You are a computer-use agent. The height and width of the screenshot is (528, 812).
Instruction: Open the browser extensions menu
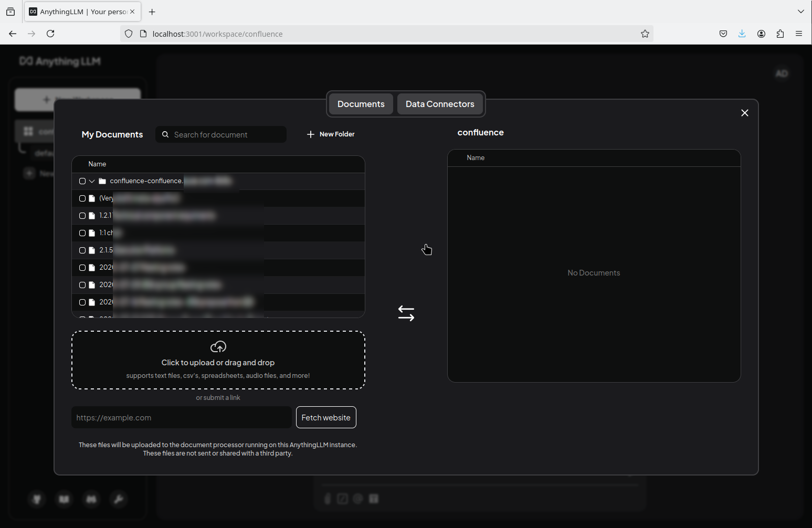pos(780,34)
